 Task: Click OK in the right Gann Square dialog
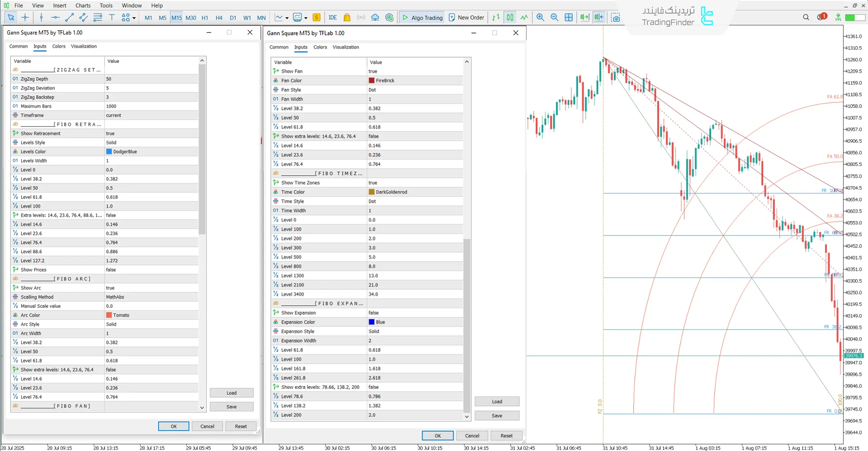pyautogui.click(x=437, y=435)
